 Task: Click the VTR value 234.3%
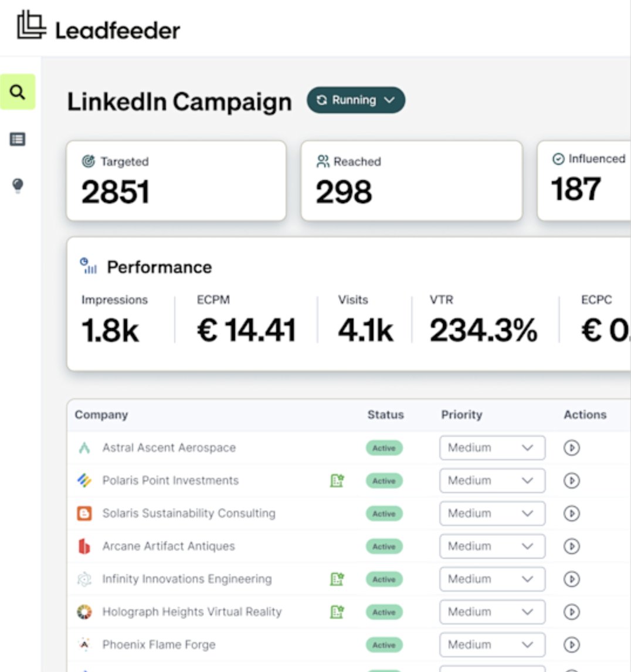pos(484,330)
